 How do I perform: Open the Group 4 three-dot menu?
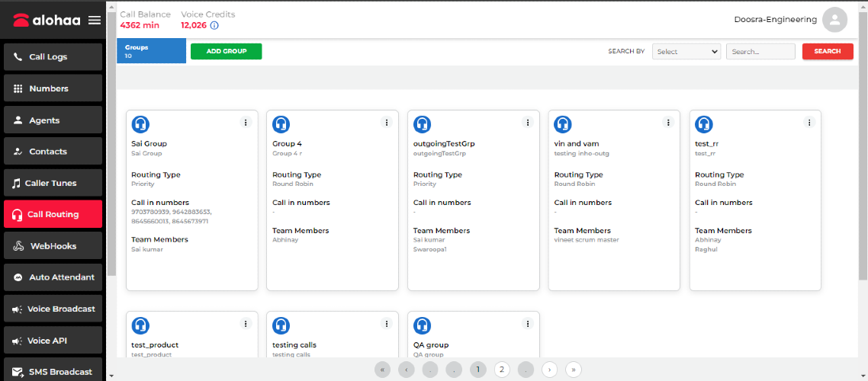387,122
